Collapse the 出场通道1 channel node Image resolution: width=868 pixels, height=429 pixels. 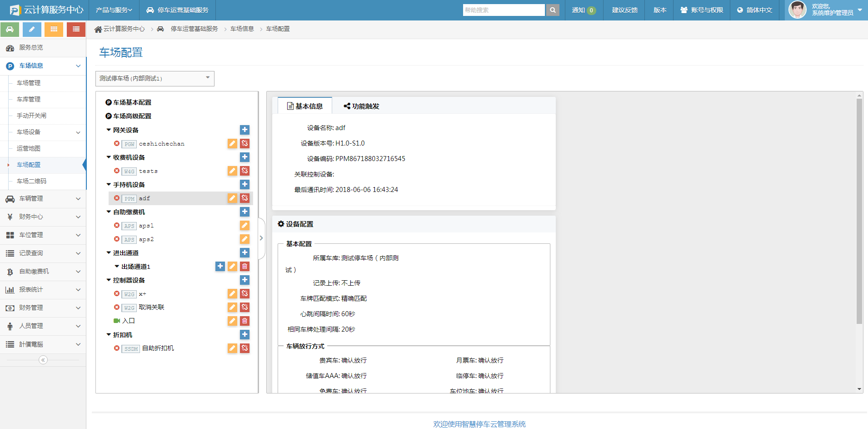[116, 266]
